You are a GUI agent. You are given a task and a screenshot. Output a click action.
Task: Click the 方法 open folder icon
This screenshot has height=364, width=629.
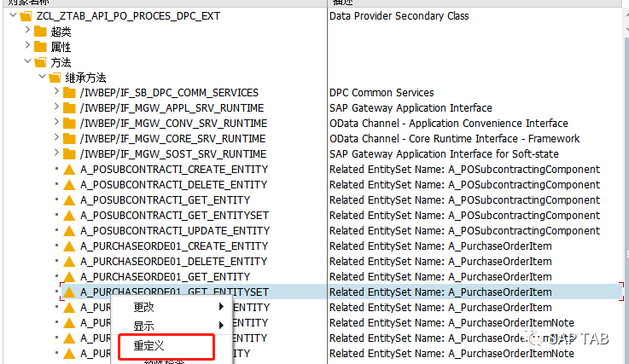tap(40, 62)
